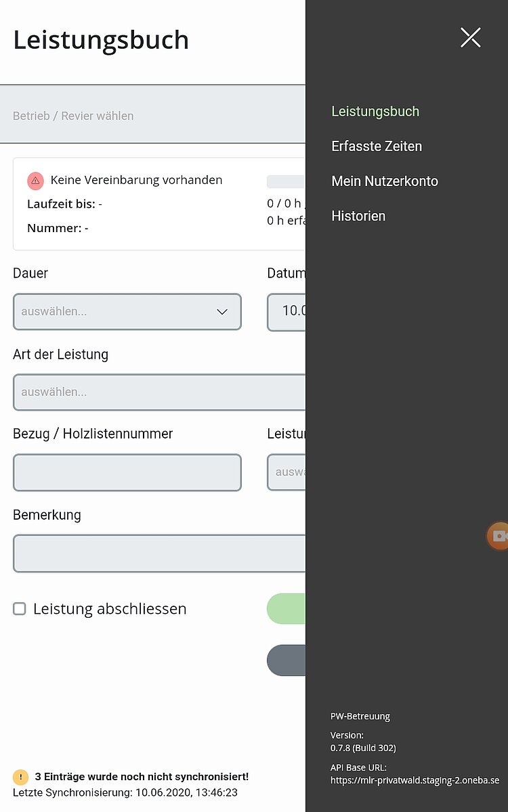The height and width of the screenshot is (812, 508).
Task: Click the Bezug / Holzlistennummer input field
Action: 127,472
